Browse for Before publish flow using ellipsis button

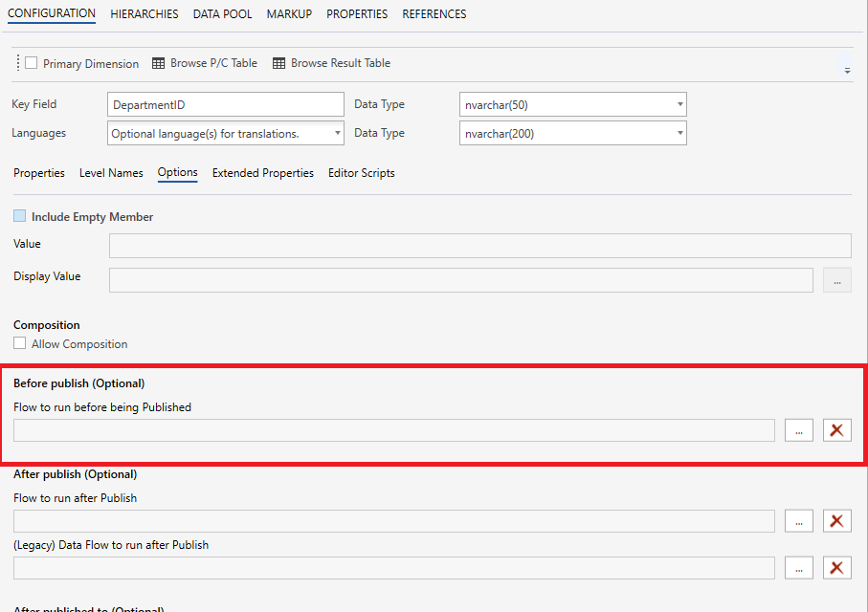click(798, 430)
